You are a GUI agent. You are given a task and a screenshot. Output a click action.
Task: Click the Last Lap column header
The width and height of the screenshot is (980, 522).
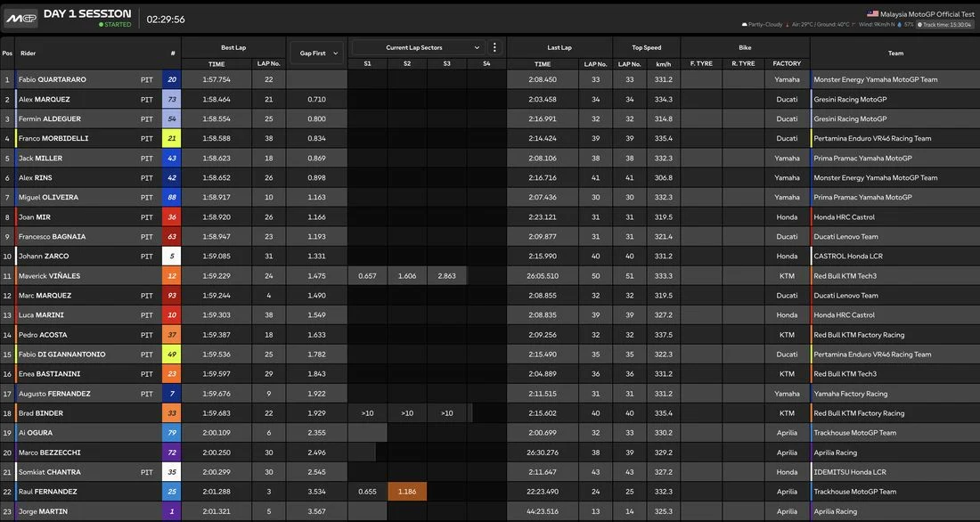[559, 47]
